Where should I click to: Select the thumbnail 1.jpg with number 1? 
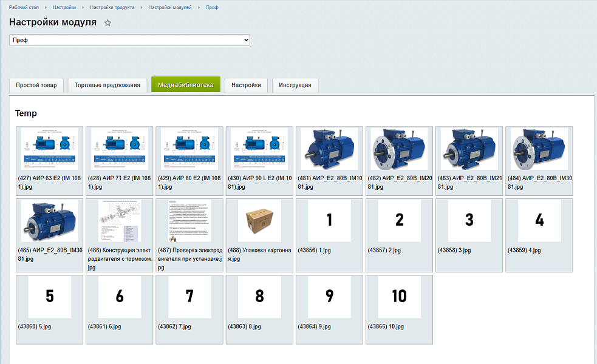click(329, 221)
